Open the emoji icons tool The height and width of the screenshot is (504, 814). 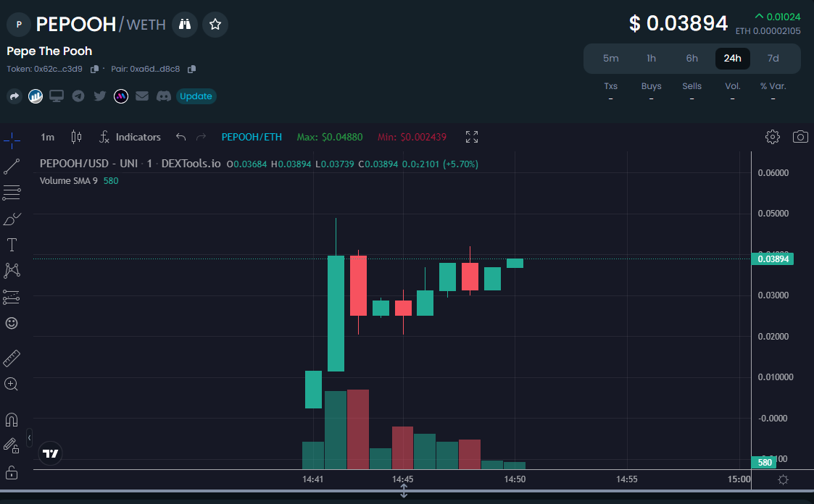tap(12, 323)
